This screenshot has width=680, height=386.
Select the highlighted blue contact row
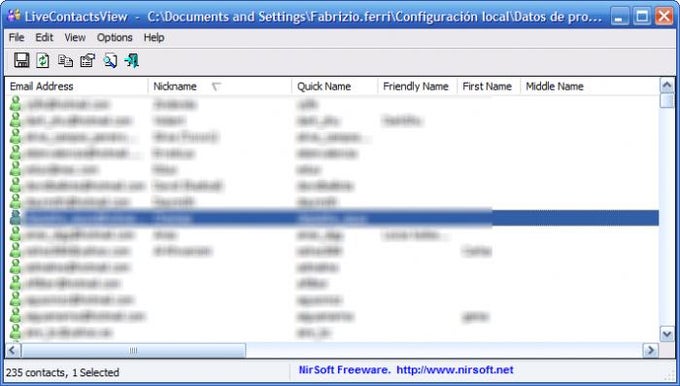tap(332, 218)
